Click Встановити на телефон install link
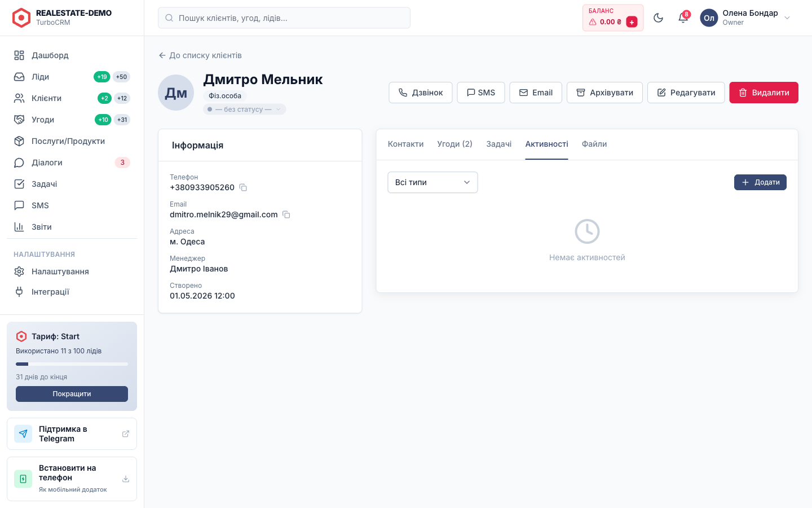 [x=72, y=479]
